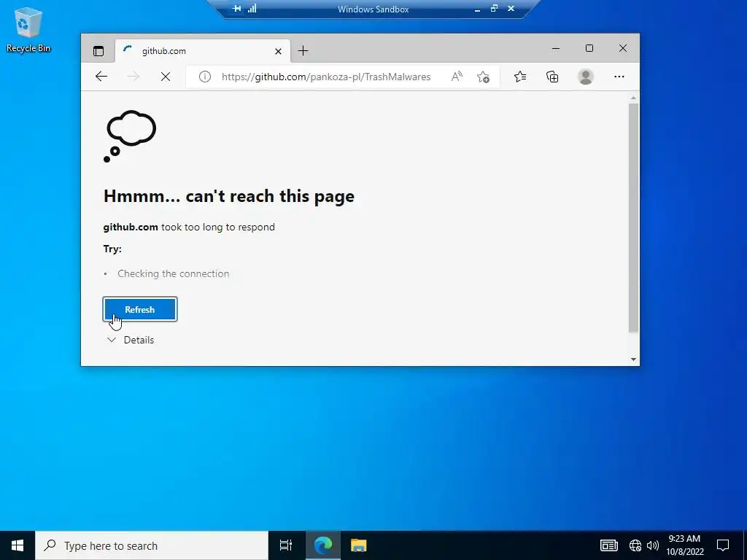Image resolution: width=747 pixels, height=560 pixels.
Task: Open Task View
Action: pyautogui.click(x=286, y=545)
